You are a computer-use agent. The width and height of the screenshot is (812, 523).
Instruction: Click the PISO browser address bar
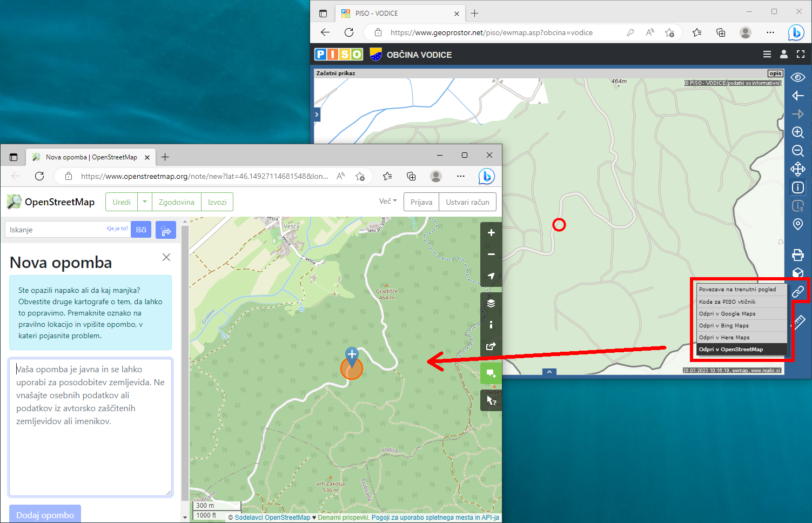tap(492, 32)
